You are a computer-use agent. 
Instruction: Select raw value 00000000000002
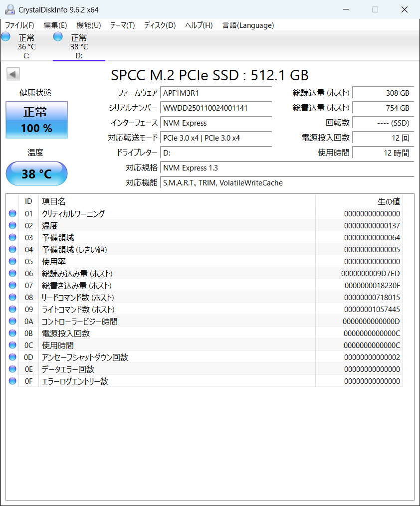[372, 357]
